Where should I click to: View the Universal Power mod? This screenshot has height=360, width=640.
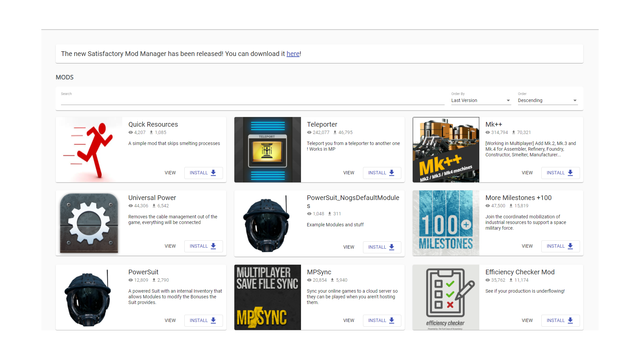pos(170,246)
